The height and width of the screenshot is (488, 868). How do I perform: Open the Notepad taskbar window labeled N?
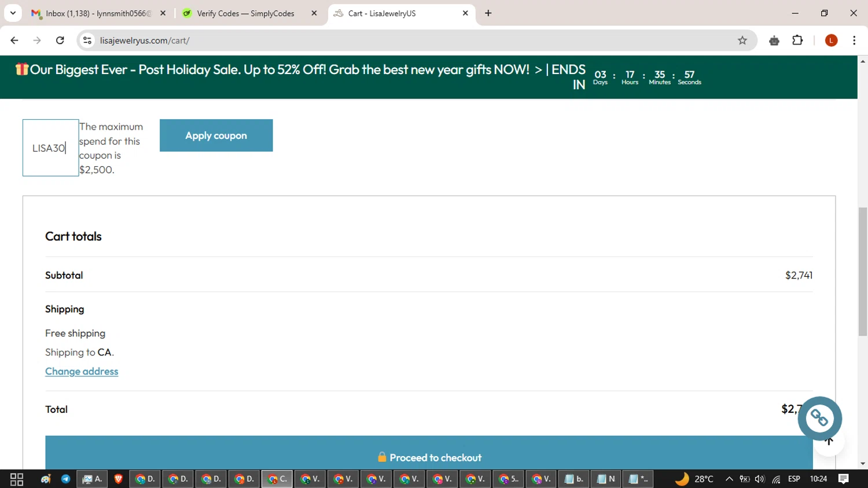pyautogui.click(x=606, y=479)
